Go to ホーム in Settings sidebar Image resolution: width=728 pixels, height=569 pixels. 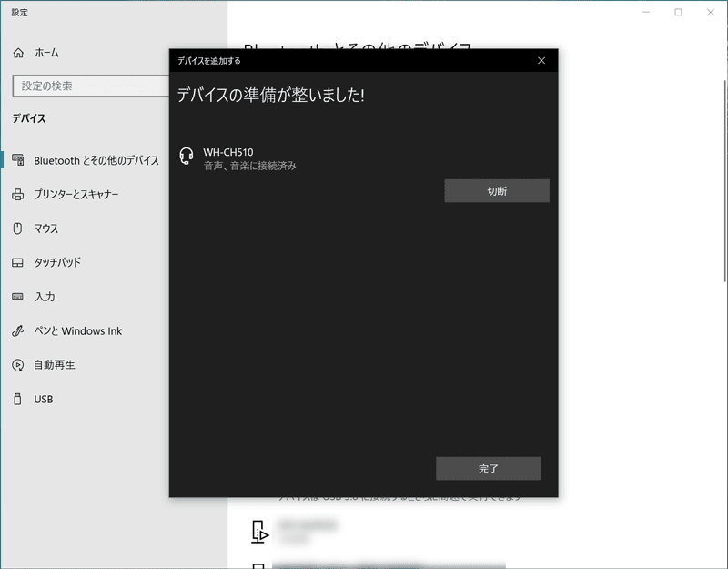(46, 53)
